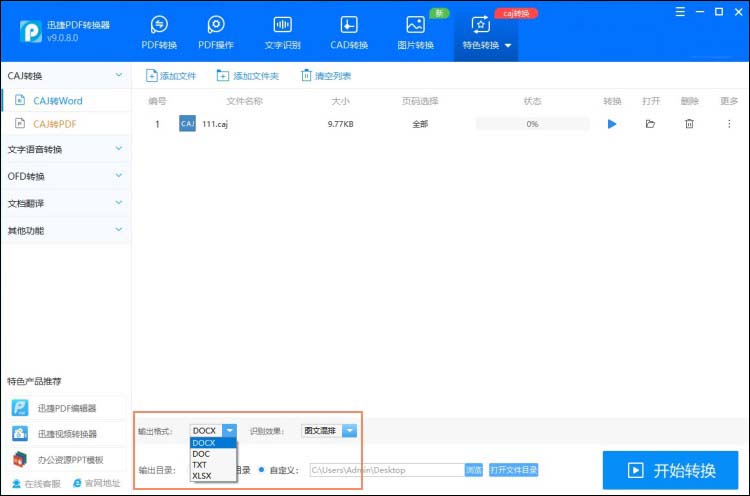Open 迅捷PDF编辑器 product recommendation
This screenshot has width=750, height=496.
tap(66, 408)
